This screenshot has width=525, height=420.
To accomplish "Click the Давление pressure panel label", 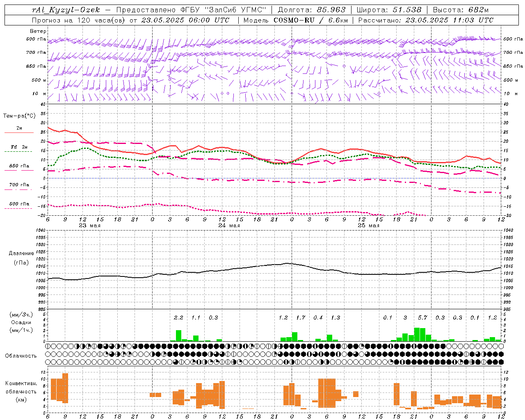I will [21, 253].
